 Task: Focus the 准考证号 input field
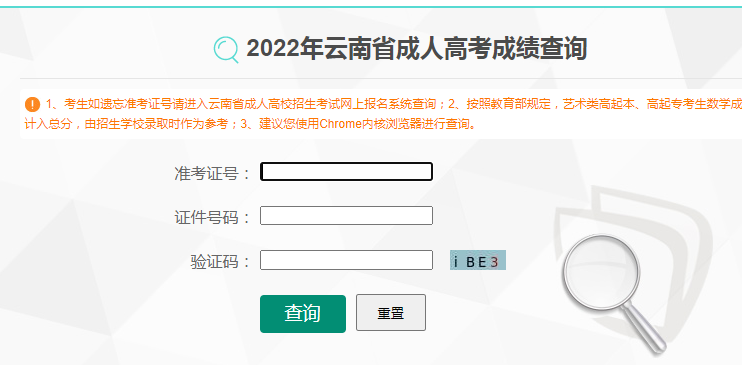click(346, 172)
